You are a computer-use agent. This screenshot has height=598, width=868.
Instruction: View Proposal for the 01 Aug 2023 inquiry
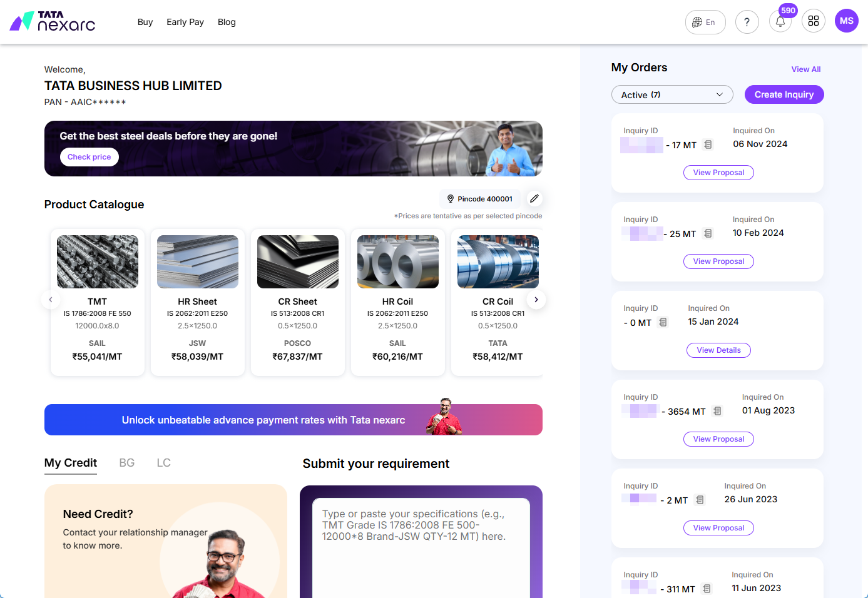718,439
